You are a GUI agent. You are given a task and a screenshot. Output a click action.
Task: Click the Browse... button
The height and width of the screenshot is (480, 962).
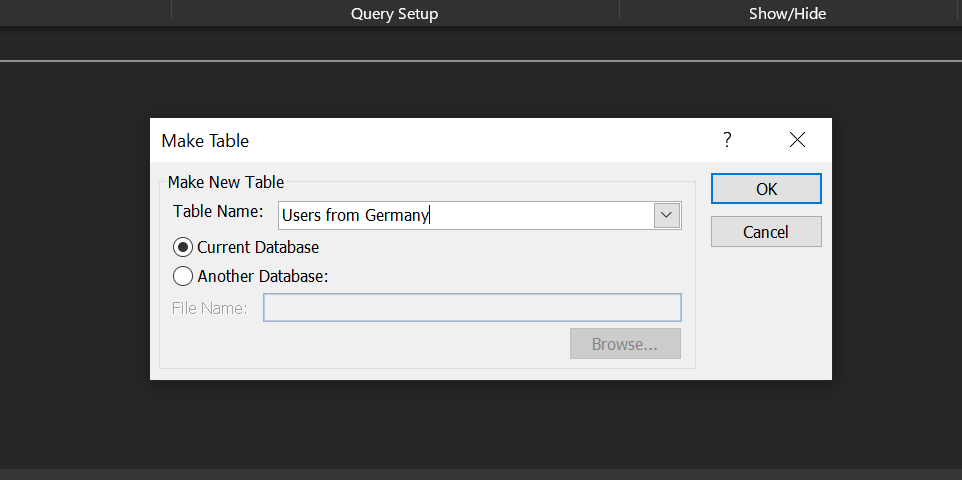click(625, 344)
